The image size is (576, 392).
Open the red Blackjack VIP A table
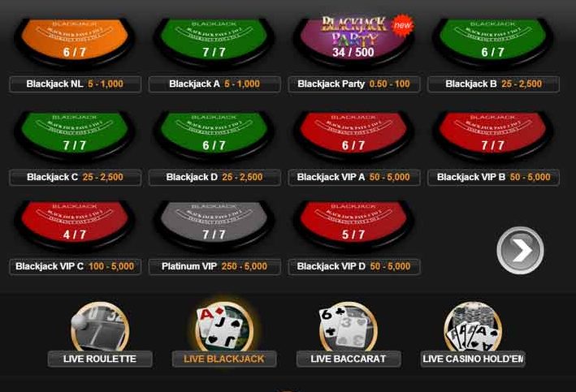coord(353,136)
